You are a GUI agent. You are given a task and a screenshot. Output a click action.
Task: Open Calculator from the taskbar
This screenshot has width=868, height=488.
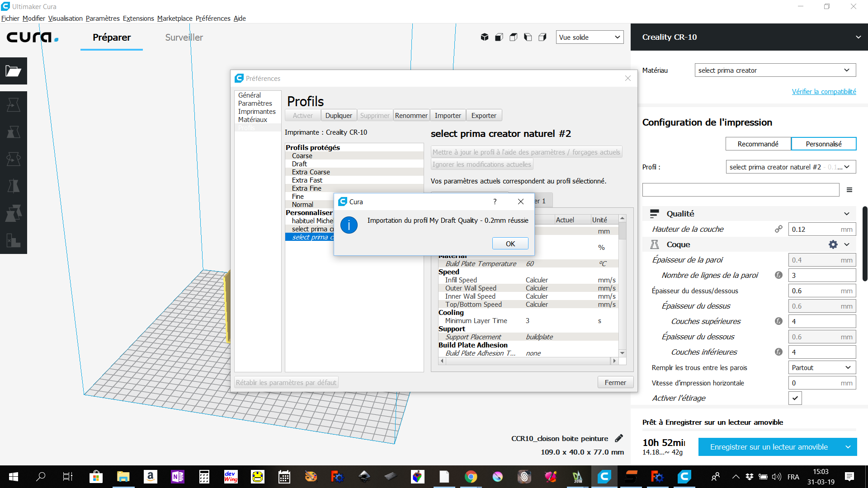[x=204, y=477]
